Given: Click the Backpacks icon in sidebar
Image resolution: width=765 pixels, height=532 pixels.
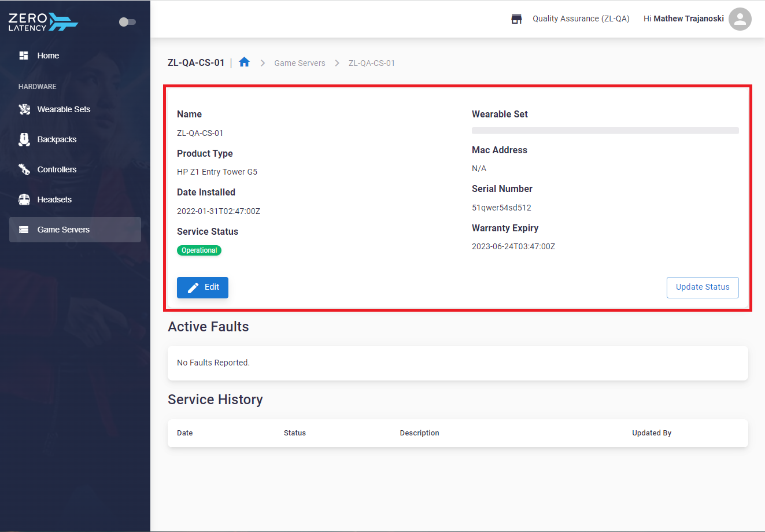Looking at the screenshot, I should pyautogui.click(x=24, y=139).
